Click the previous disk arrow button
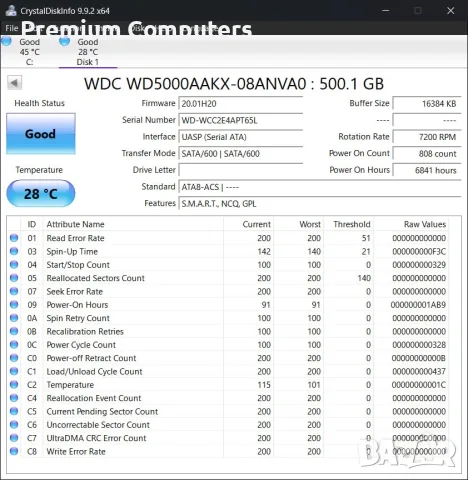The height and width of the screenshot is (480, 468). click(x=15, y=83)
